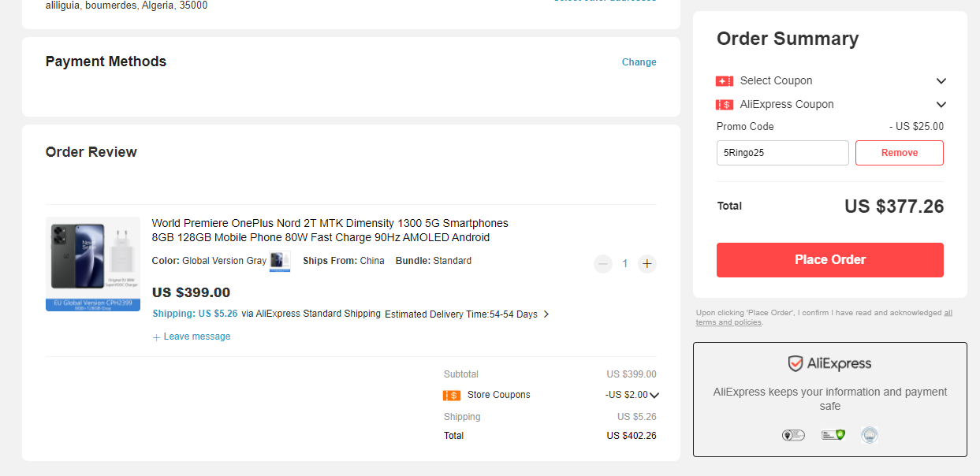Viewport: 980px width, 476px height.
Task: Decrease quantity with the minus button
Action: coord(603,264)
